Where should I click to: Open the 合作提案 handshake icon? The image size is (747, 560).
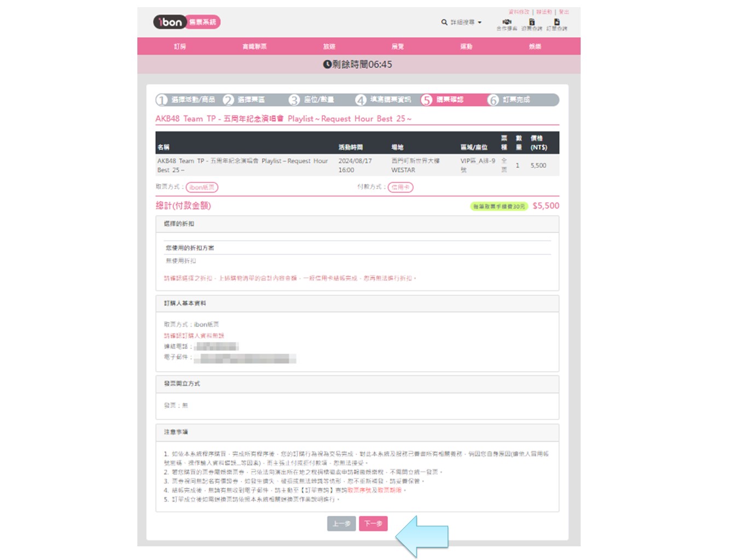pos(506,22)
